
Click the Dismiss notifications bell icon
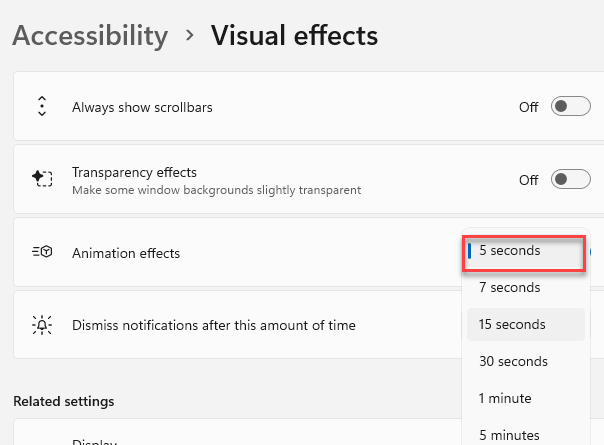pyautogui.click(x=42, y=325)
